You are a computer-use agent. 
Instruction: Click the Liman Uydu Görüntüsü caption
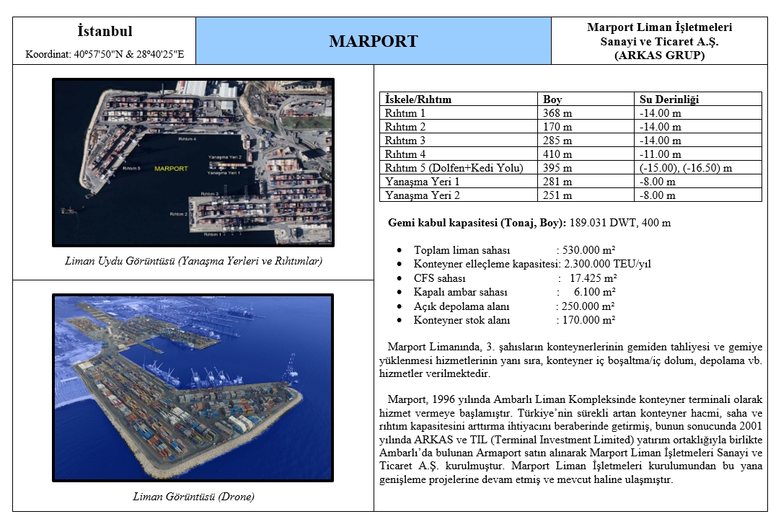[x=193, y=261]
